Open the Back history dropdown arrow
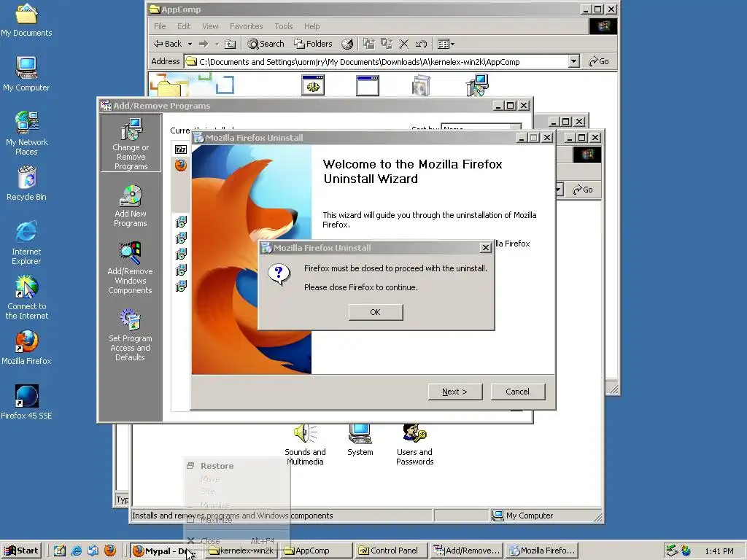The height and width of the screenshot is (560, 747). point(190,44)
